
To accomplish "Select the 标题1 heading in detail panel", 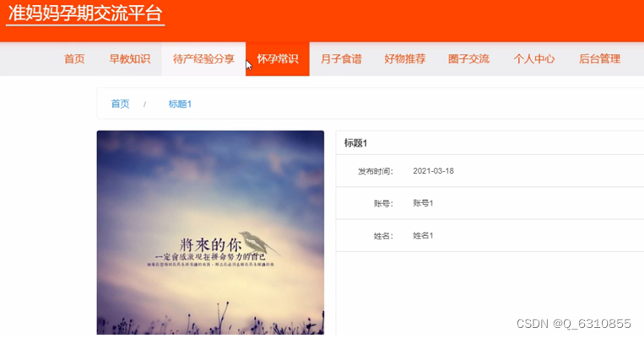I will [x=355, y=143].
